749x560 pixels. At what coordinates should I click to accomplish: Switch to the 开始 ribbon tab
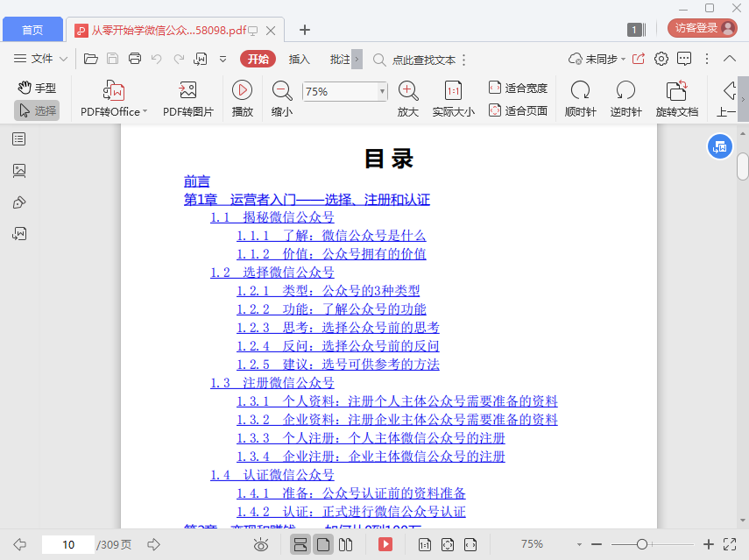pyautogui.click(x=258, y=59)
